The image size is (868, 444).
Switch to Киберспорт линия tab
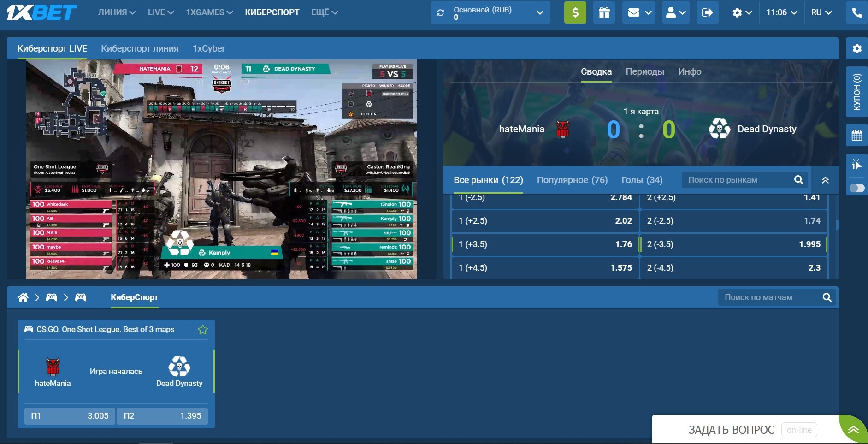pyautogui.click(x=140, y=48)
